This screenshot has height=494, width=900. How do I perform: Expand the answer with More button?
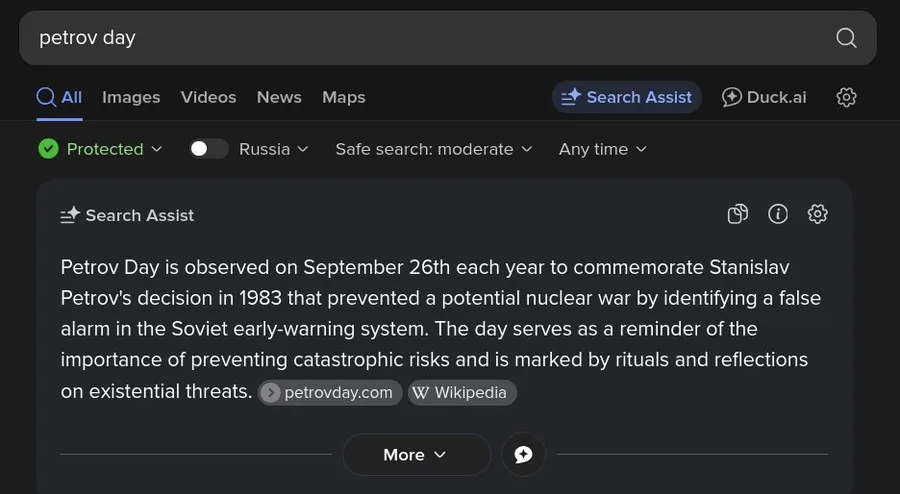pyautogui.click(x=416, y=454)
